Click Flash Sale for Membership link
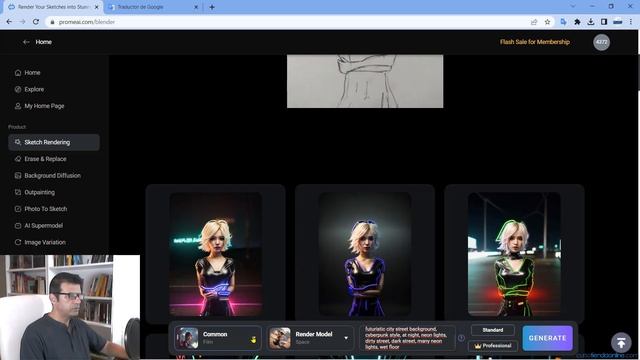This screenshot has height=360, width=640. 535,42
